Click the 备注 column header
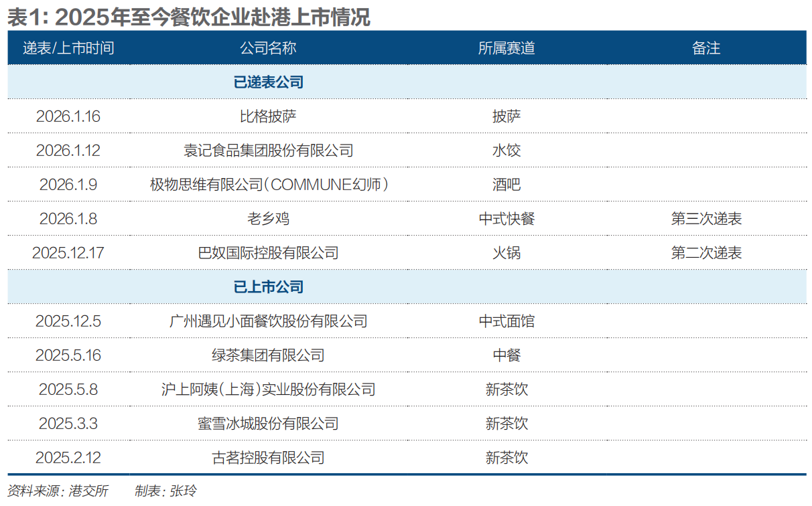The image size is (812, 506). click(706, 48)
